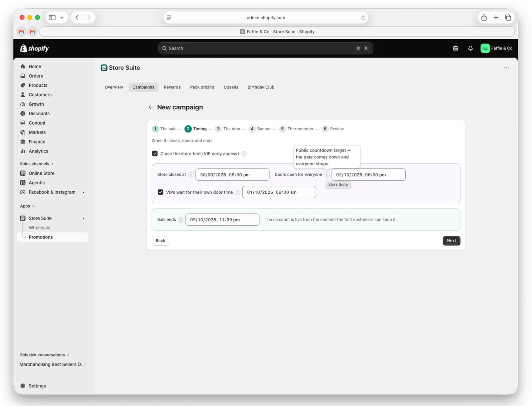Show help icon next to Sale ends
Viewport: 532px width, 406px height.
tap(181, 220)
